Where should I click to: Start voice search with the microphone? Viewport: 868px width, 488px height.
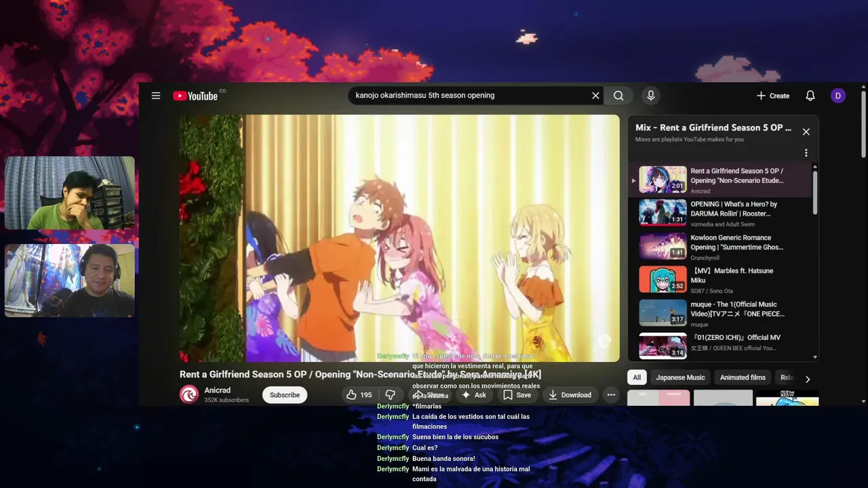[x=651, y=96]
